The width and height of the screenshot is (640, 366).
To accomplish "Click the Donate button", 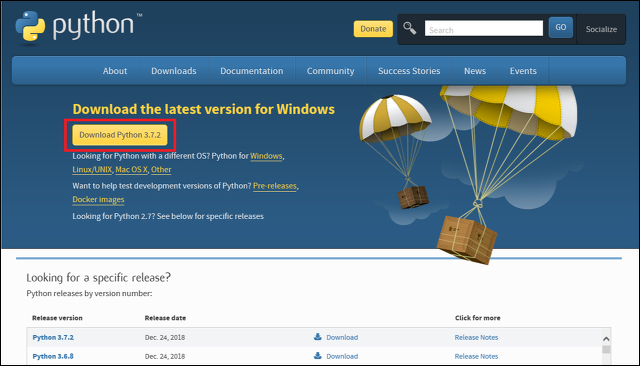I will 373,29.
